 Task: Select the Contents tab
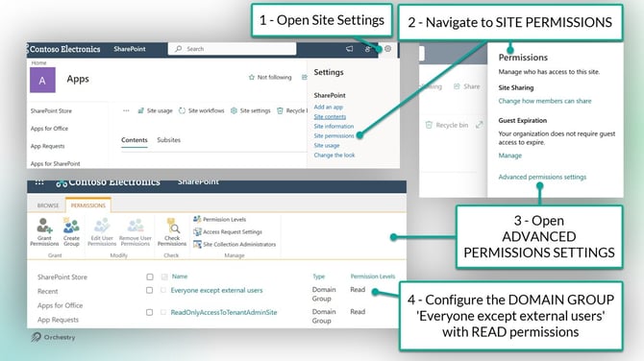pos(135,140)
